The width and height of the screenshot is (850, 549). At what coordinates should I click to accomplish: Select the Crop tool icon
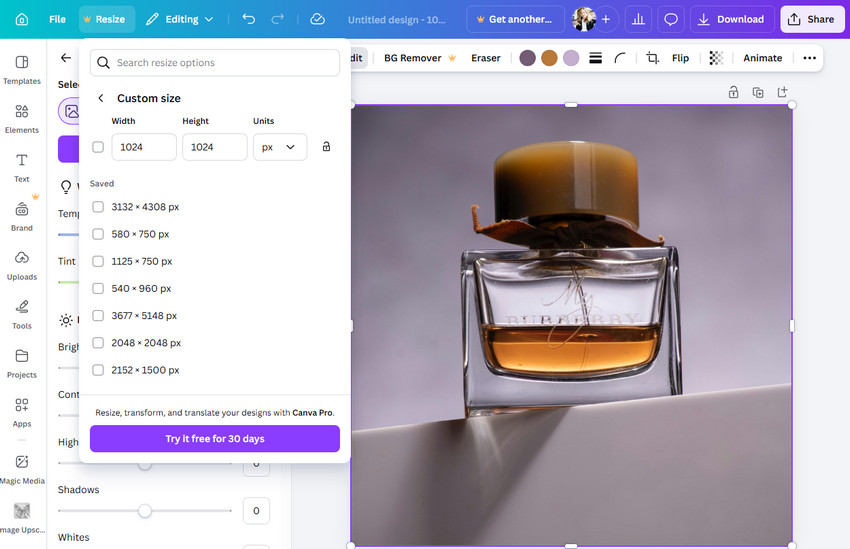pos(653,58)
